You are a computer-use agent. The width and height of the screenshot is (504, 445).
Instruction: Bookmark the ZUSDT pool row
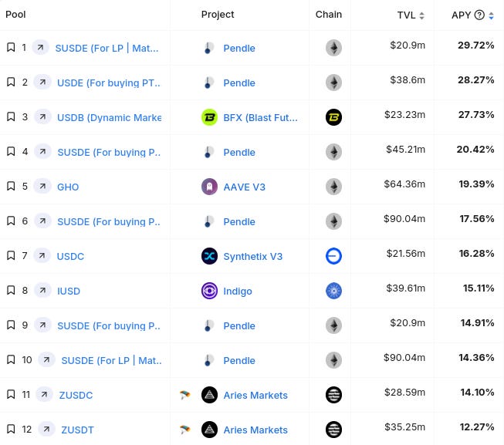tap(11, 429)
